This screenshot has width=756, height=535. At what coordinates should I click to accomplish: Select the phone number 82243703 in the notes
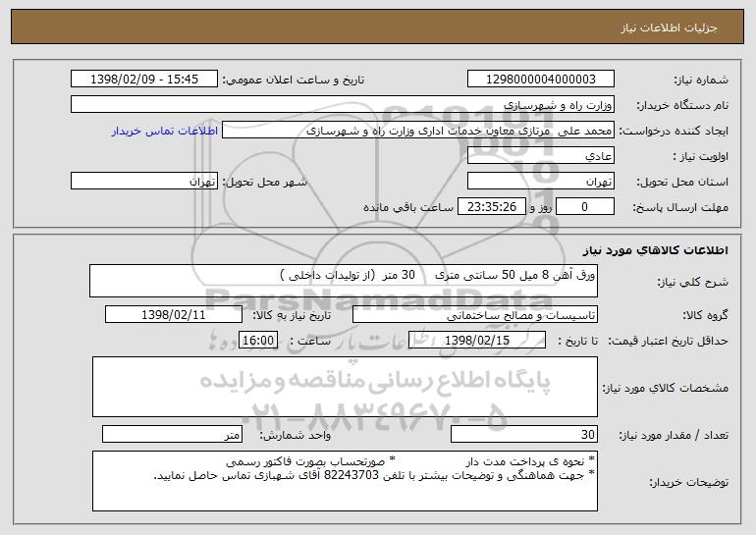[x=351, y=476]
